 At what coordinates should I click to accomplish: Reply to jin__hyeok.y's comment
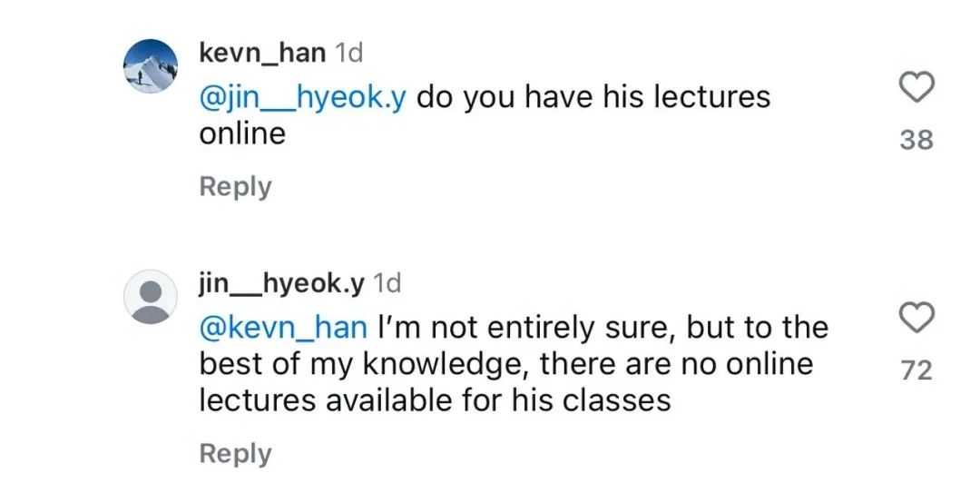(235, 453)
